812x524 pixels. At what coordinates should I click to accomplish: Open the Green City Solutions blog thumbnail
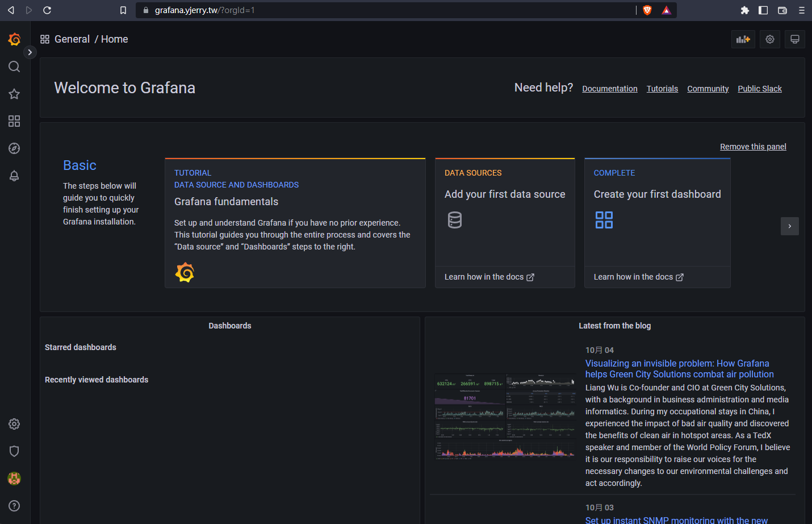pyautogui.click(x=505, y=417)
